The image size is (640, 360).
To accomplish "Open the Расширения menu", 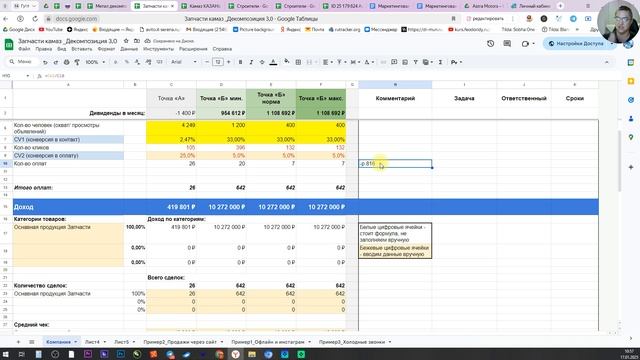I will [193, 49].
